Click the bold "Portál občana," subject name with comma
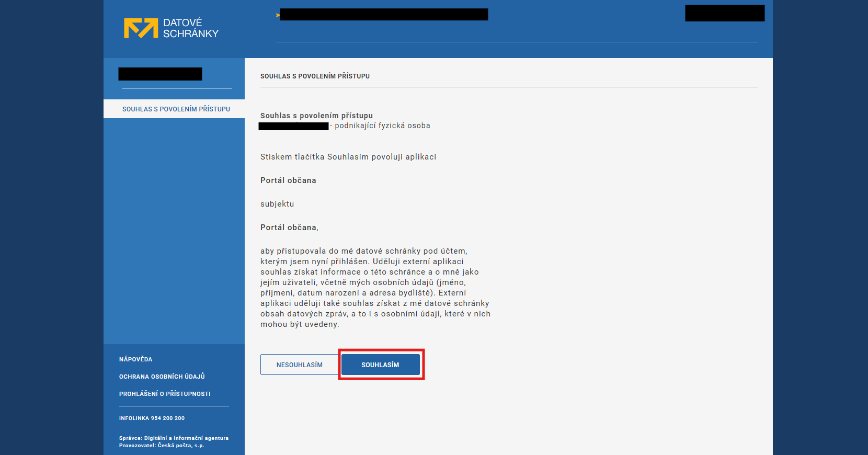The height and width of the screenshot is (455, 868). 289,227
